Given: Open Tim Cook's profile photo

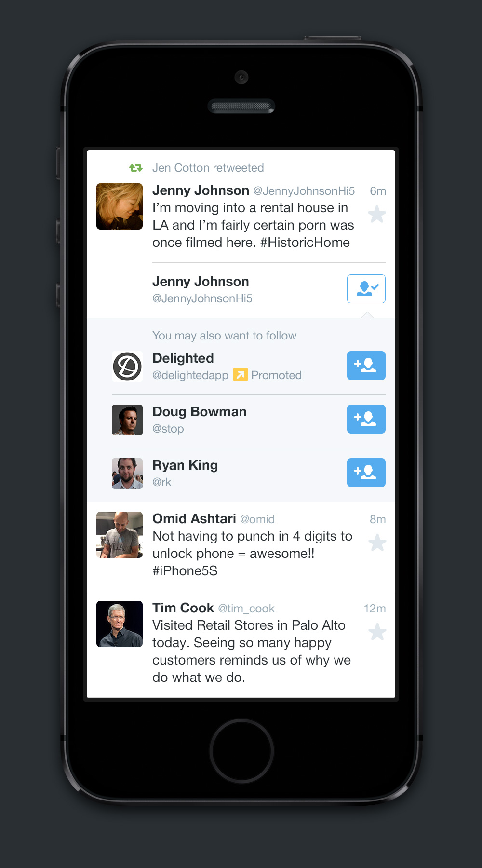Looking at the screenshot, I should click(x=120, y=624).
